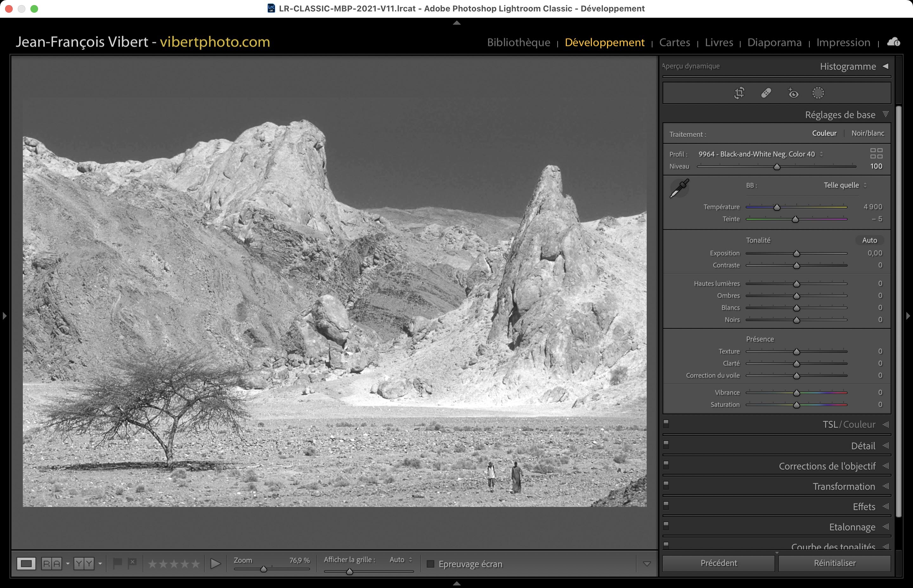Open the BB Telle quelle dropdown
This screenshot has height=588, width=913.
(845, 185)
